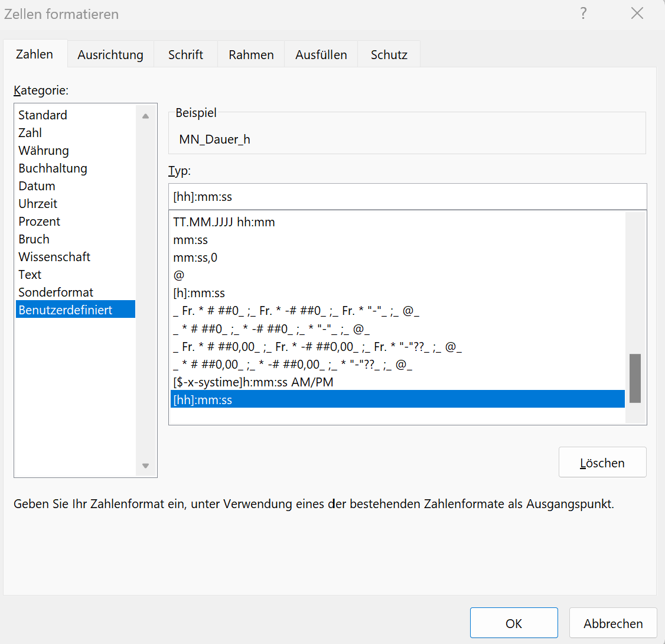Confirm with the OK button
This screenshot has height=644, width=665.
(x=514, y=623)
